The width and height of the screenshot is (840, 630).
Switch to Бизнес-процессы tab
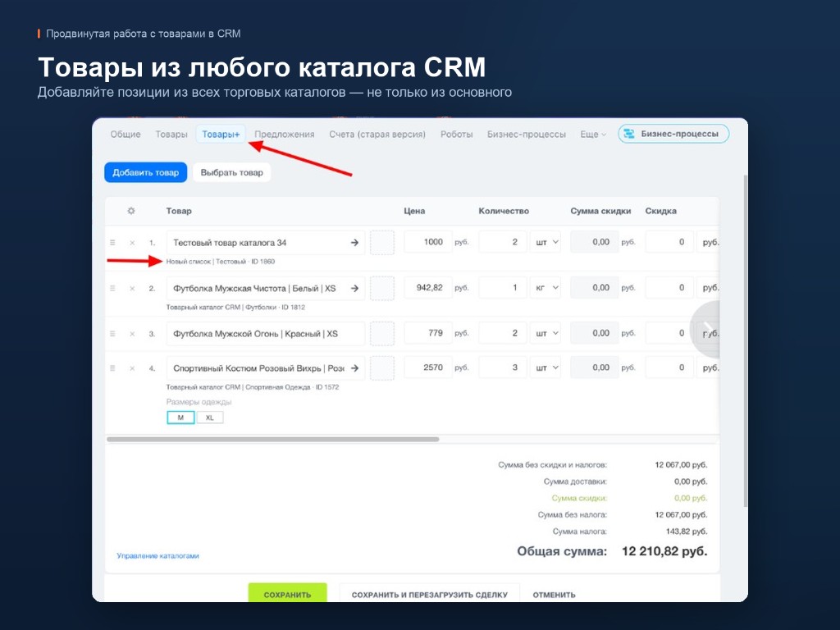[526, 135]
